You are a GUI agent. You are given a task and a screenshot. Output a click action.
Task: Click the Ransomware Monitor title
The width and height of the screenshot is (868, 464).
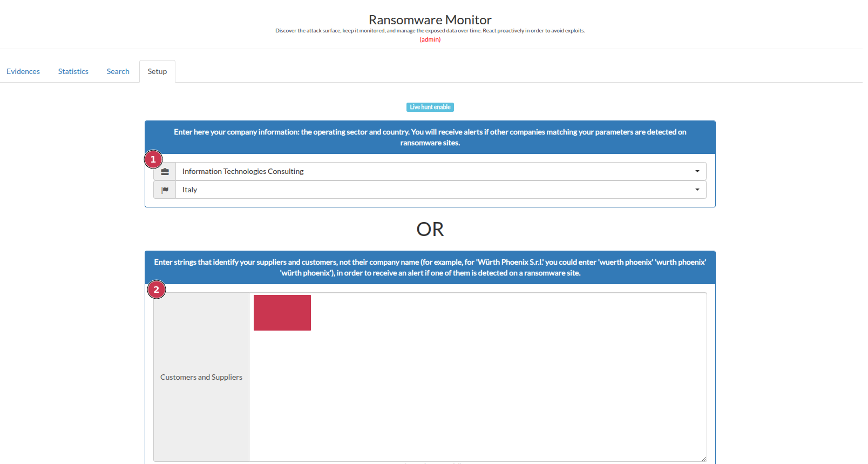tap(430, 20)
